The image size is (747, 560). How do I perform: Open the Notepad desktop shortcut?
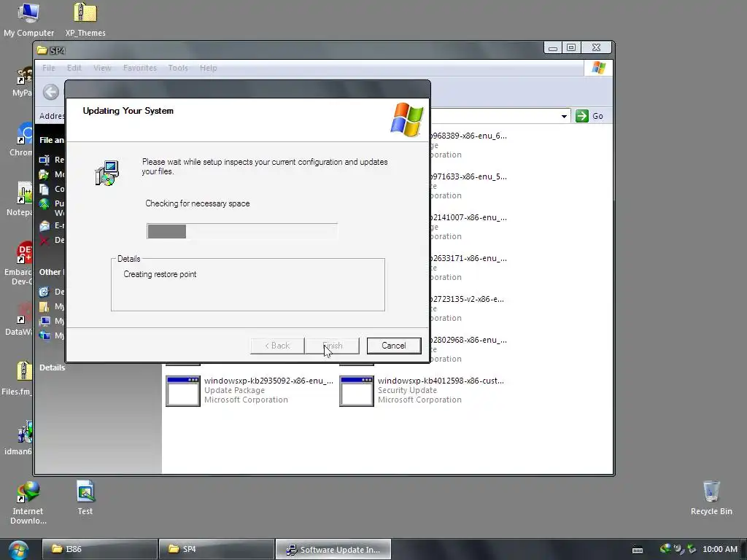tap(25, 192)
